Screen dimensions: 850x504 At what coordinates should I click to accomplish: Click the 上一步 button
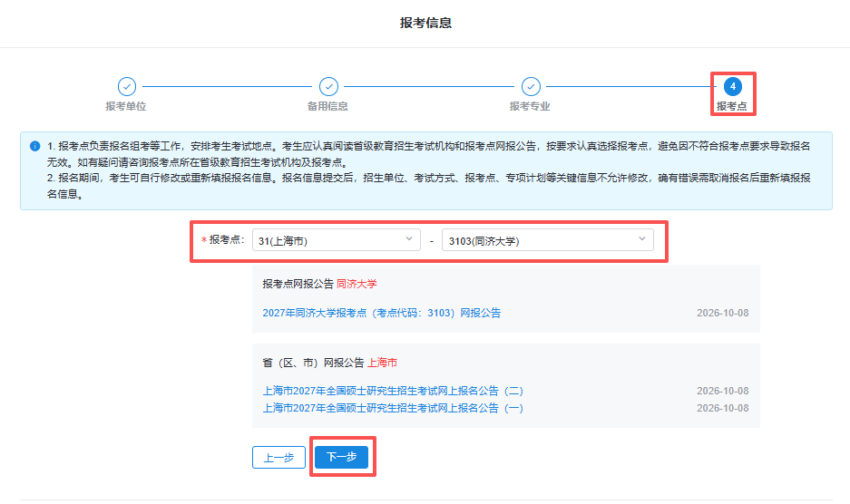tap(278, 458)
